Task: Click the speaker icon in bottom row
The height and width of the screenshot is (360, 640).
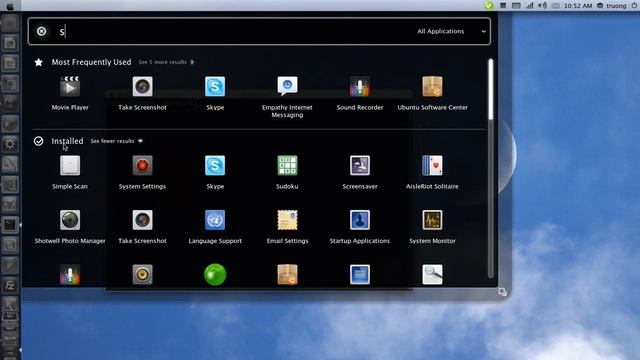Action: pyautogui.click(x=142, y=274)
